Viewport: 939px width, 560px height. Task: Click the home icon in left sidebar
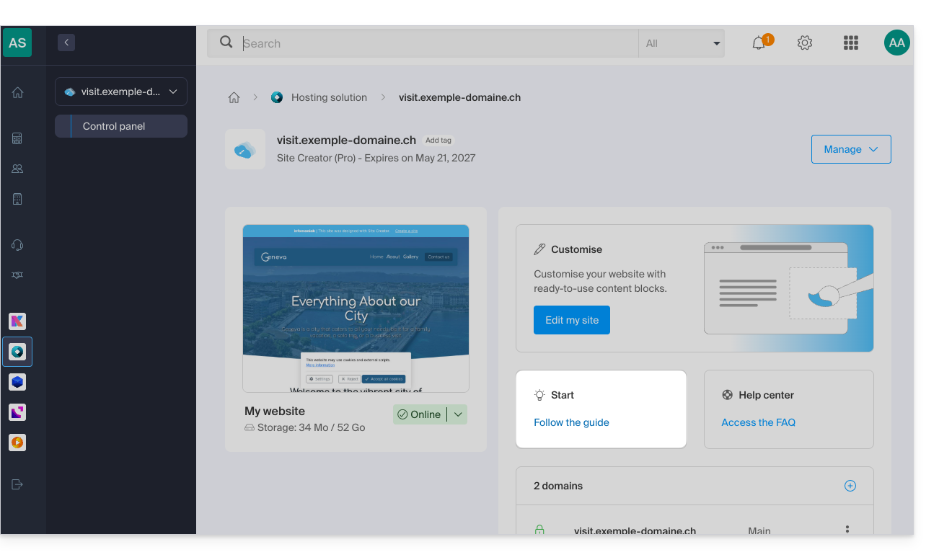point(17,92)
